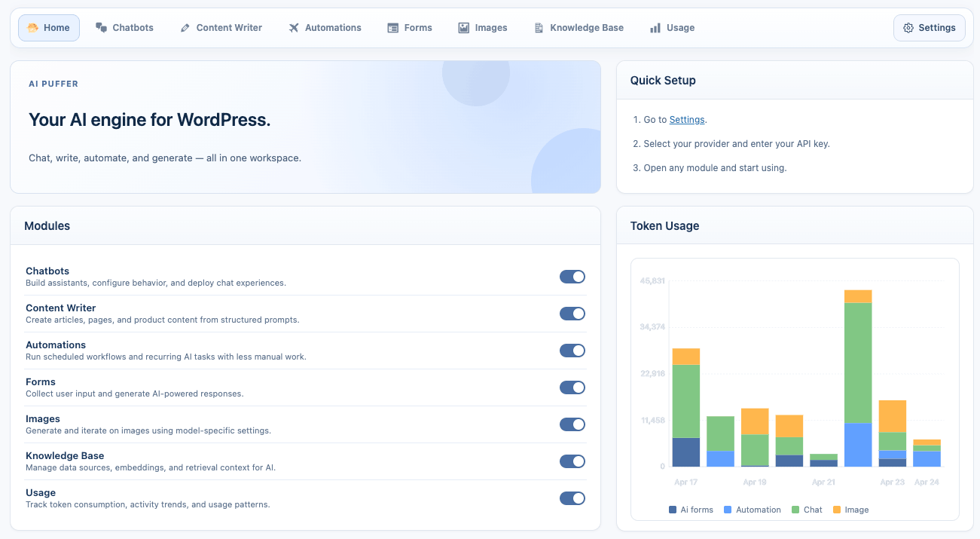Turn off the Images module switch

coord(572,424)
